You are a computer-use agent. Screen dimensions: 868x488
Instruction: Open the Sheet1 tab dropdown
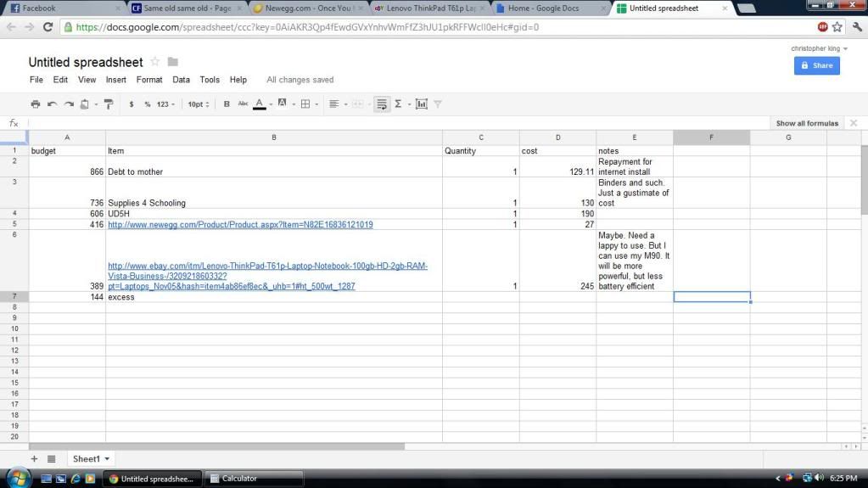[107, 458]
